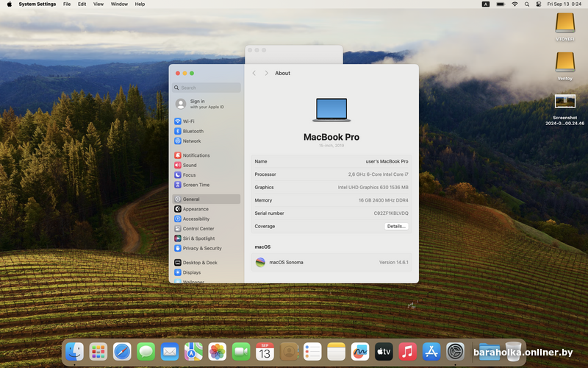Click the Serial number value
The height and width of the screenshot is (368, 588).
391,213
